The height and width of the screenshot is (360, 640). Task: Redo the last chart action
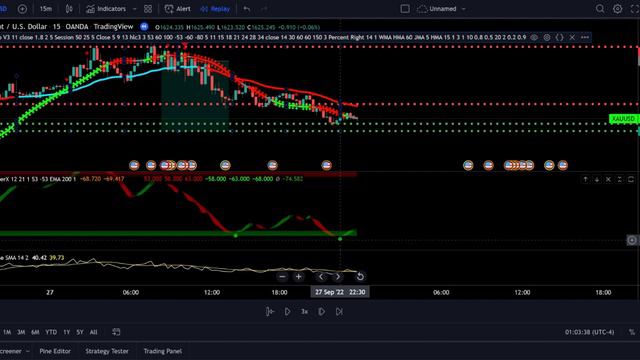[264, 9]
